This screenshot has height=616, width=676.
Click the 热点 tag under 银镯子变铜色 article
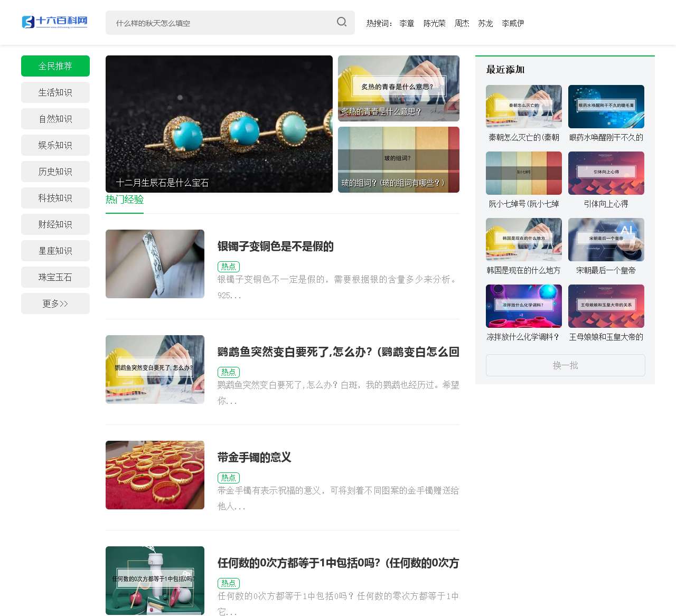[228, 267]
